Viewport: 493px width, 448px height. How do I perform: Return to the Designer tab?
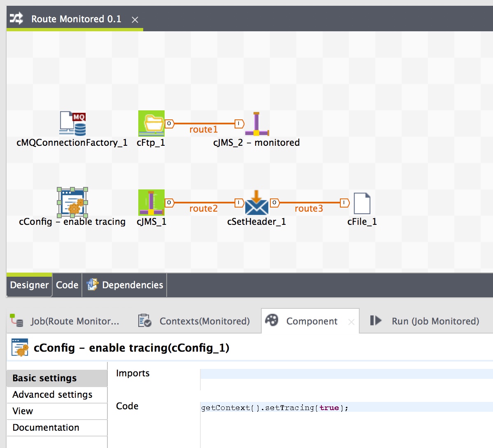(x=29, y=285)
